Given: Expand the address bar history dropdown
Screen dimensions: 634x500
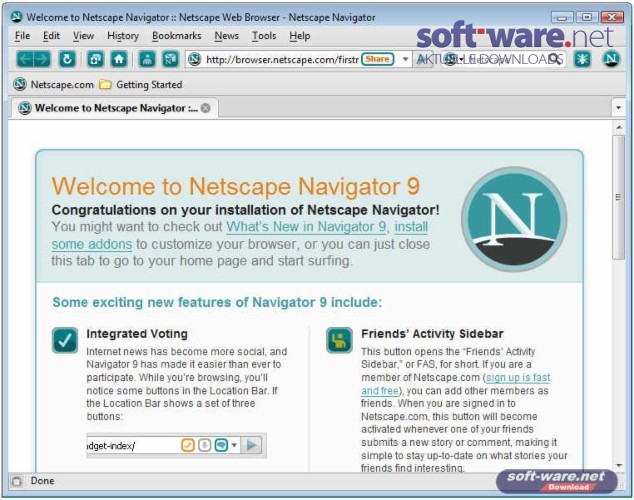Looking at the screenshot, I should point(405,59).
